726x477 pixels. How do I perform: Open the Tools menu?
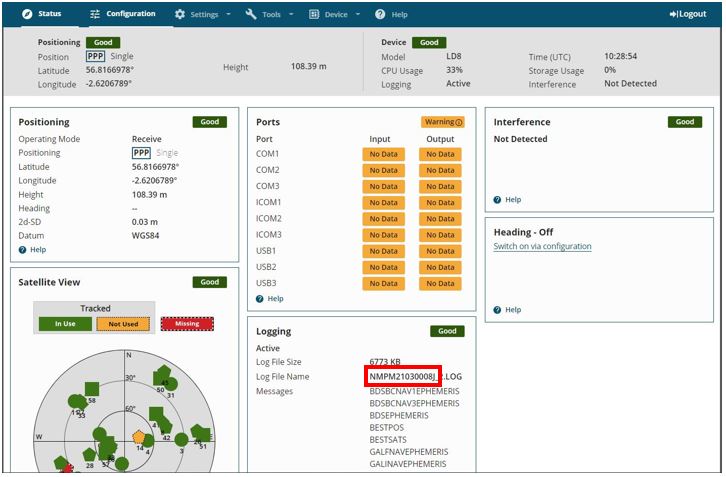click(269, 14)
